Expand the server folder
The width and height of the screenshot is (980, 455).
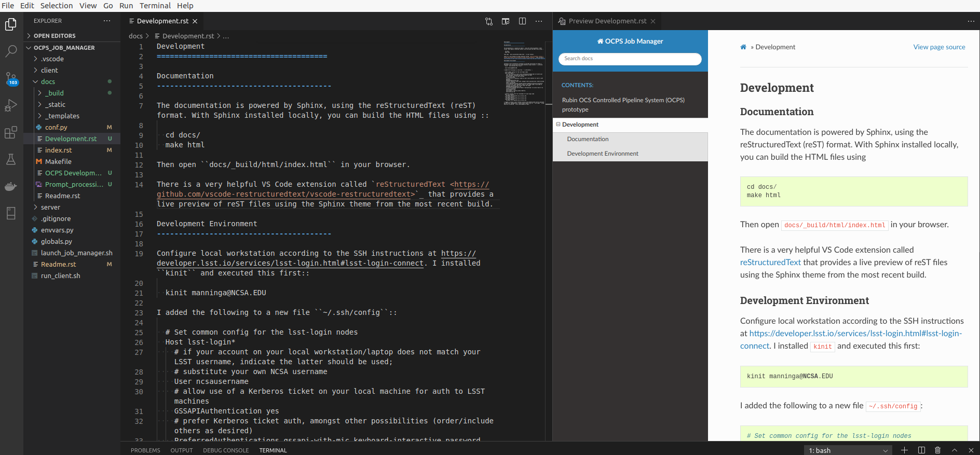coord(72,207)
